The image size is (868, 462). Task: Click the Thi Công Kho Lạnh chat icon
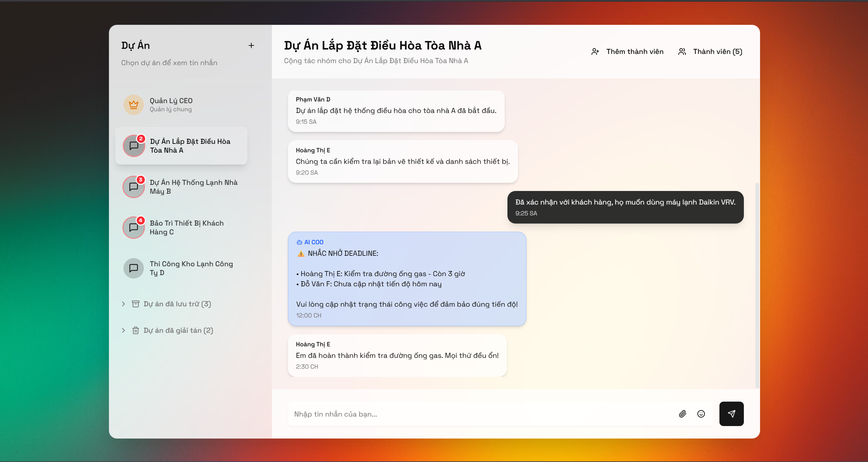coord(133,268)
